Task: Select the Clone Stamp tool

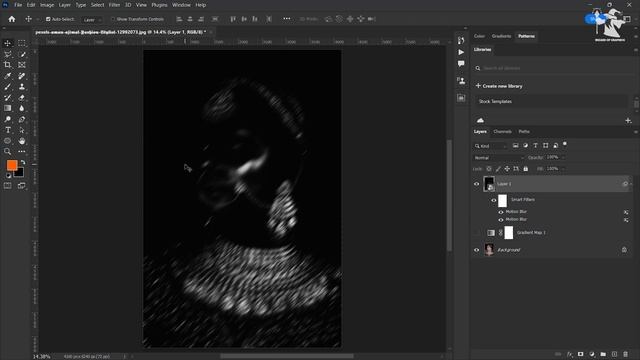Action: tap(22, 87)
